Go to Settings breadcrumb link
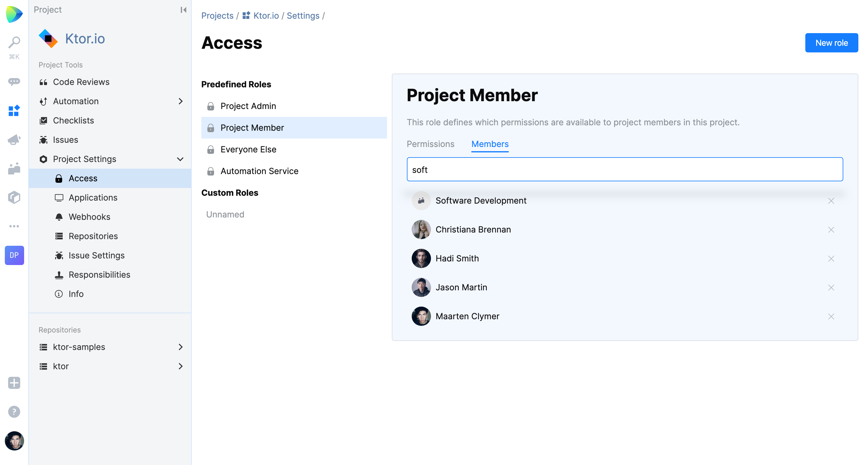The image size is (868, 465). point(303,15)
